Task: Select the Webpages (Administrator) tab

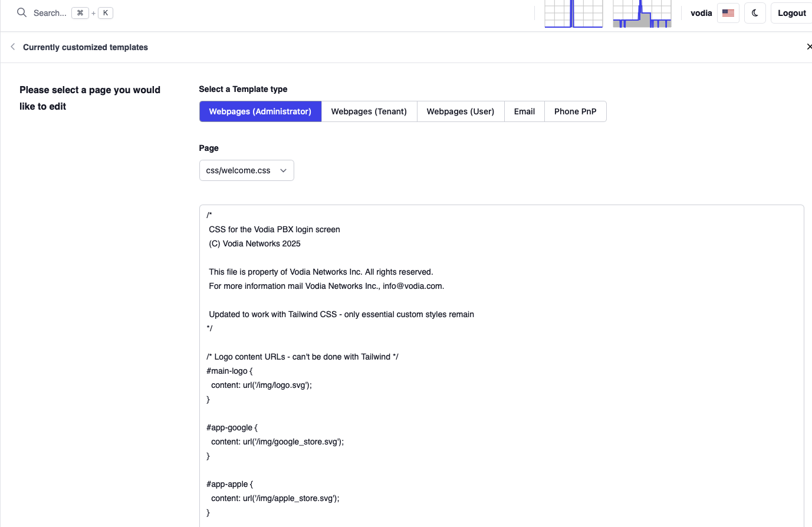Action: (x=260, y=111)
